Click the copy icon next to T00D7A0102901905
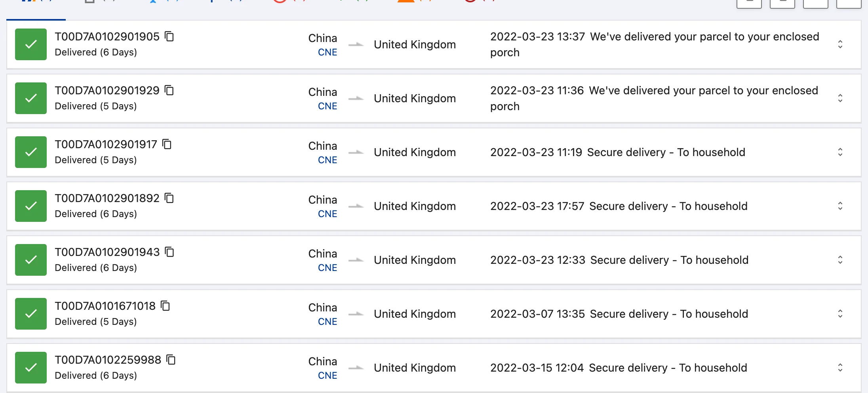This screenshot has width=868, height=393. 169,36
